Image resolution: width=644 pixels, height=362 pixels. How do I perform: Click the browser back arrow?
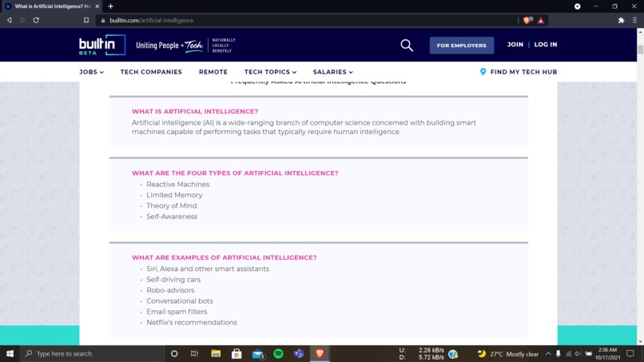(x=9, y=20)
